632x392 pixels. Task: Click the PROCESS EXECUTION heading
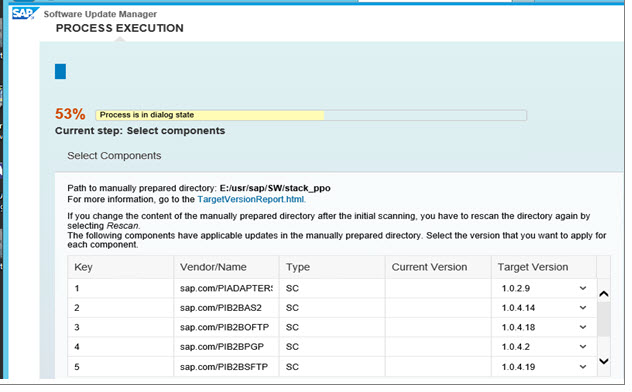tap(120, 28)
